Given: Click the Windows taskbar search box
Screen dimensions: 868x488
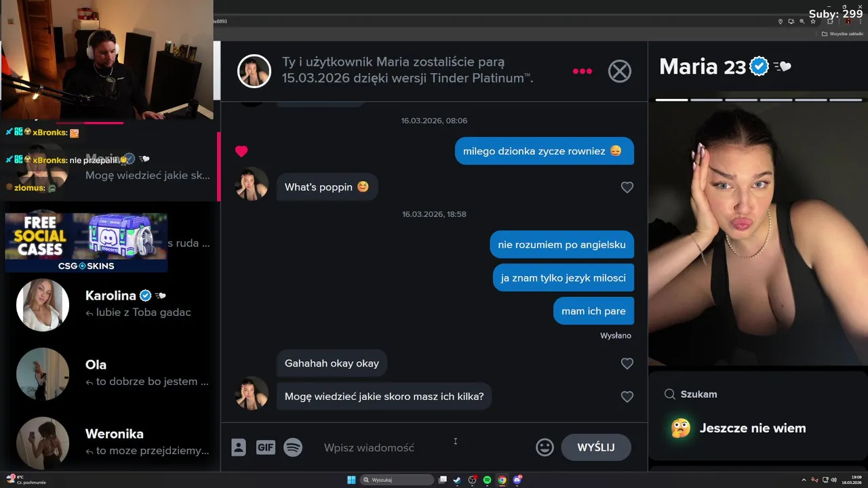Looking at the screenshot, I should tap(397, 480).
